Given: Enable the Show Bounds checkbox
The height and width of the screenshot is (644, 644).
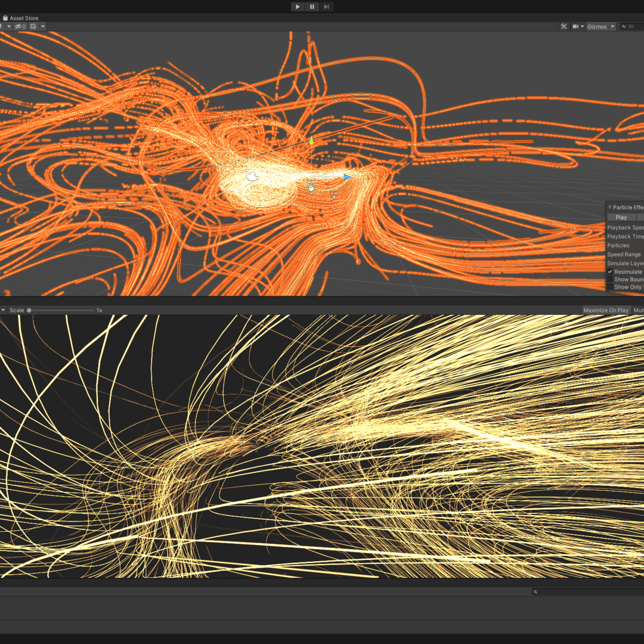Looking at the screenshot, I should 610,280.
